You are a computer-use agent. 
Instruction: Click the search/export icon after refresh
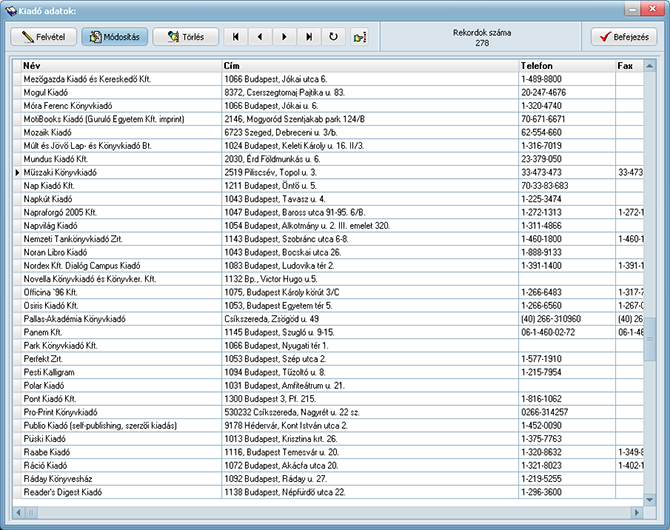pos(359,37)
